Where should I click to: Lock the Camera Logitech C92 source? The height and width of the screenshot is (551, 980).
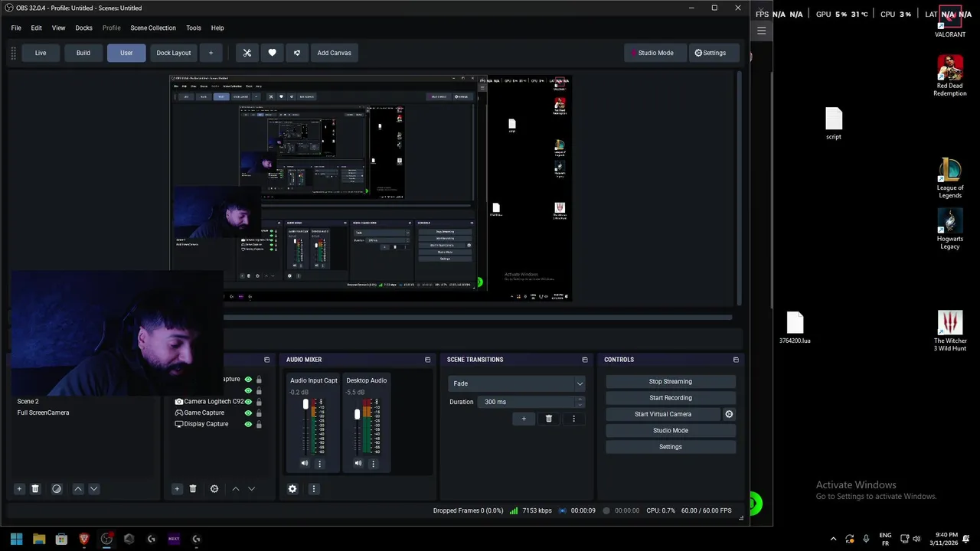click(259, 402)
